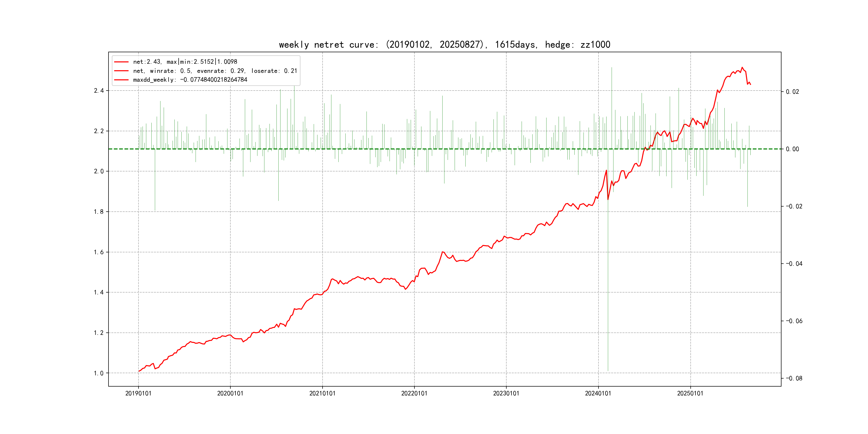
Task: Click the 1.0 left axis tick label
Action: pos(99,373)
